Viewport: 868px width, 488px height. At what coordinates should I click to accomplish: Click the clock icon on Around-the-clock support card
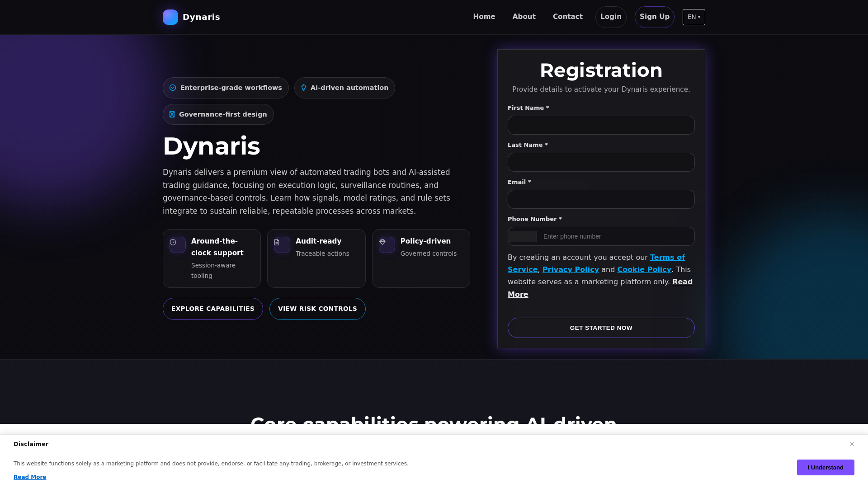[x=173, y=242]
